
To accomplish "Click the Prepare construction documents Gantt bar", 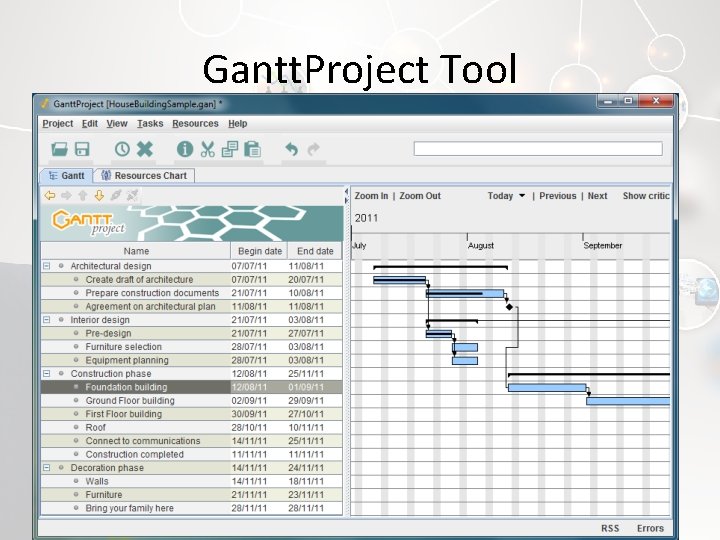I will 465,293.
